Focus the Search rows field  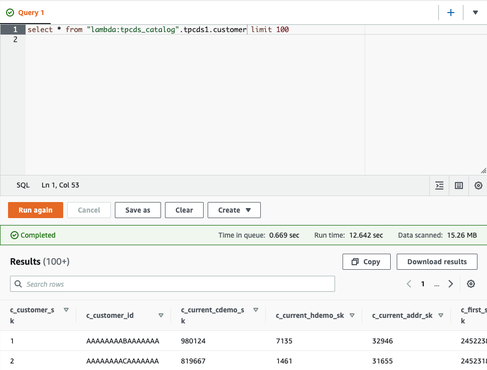[172, 284]
